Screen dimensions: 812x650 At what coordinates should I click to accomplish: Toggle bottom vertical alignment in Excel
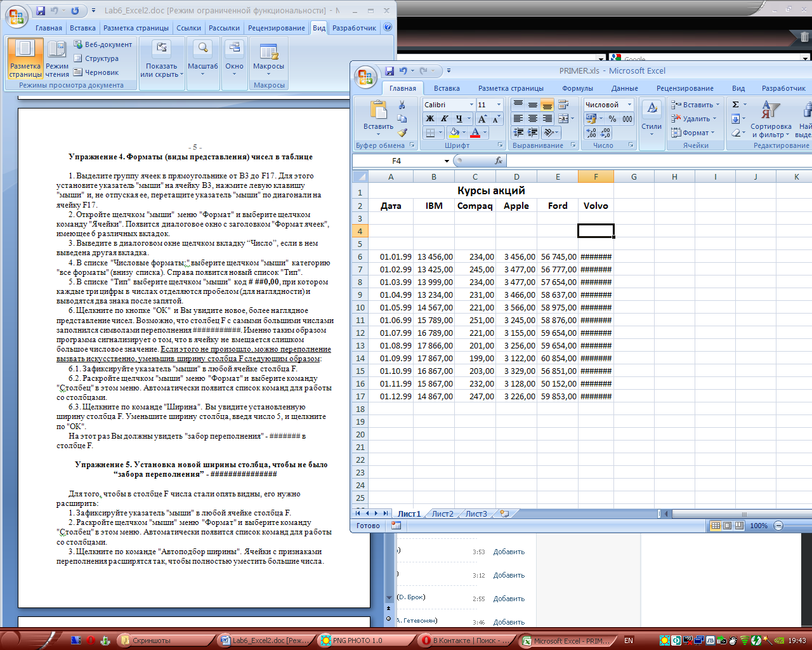pos(547,105)
